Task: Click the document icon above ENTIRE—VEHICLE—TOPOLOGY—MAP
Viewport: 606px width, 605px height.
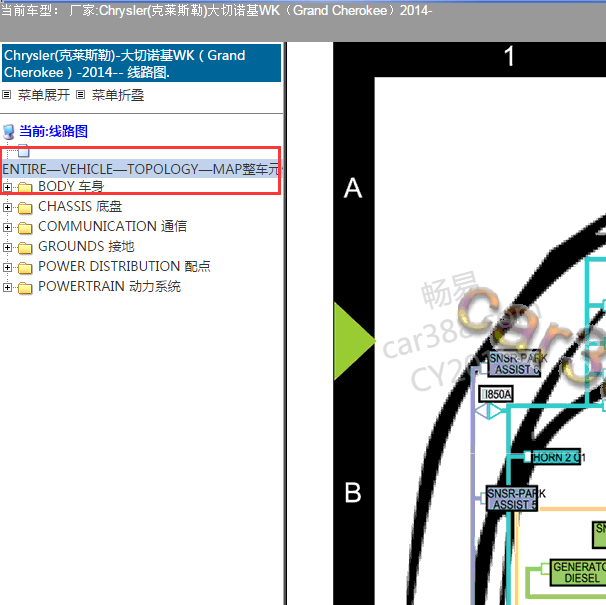Action: pyautogui.click(x=23, y=151)
